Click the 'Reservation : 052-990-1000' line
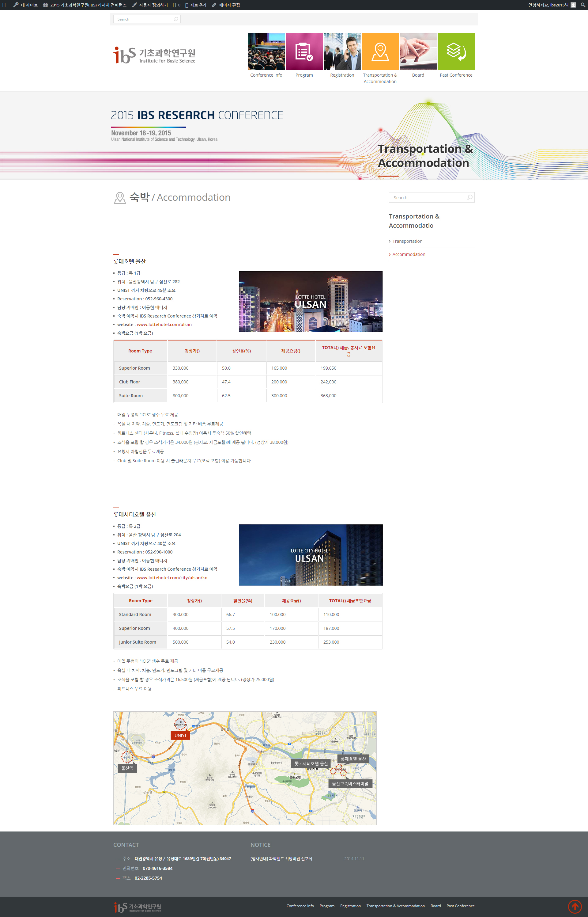588x917 pixels. tap(145, 552)
